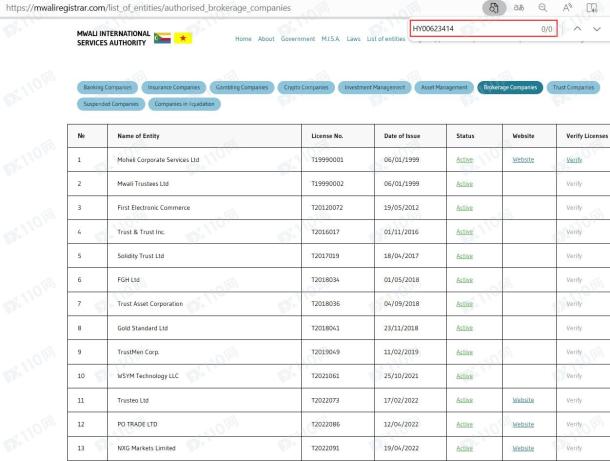Select entity name WSYM Technology LLC
The height and width of the screenshot is (461, 610).
click(x=148, y=376)
